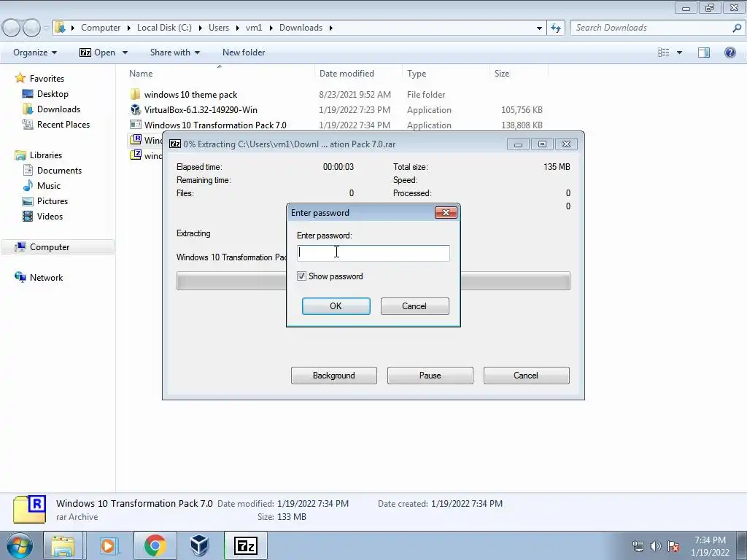The width and height of the screenshot is (747, 560).
Task: Open the Organize menu
Action: (35, 52)
